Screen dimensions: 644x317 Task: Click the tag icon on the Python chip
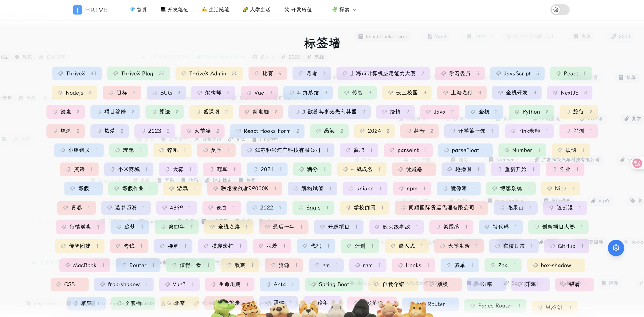pos(517,112)
